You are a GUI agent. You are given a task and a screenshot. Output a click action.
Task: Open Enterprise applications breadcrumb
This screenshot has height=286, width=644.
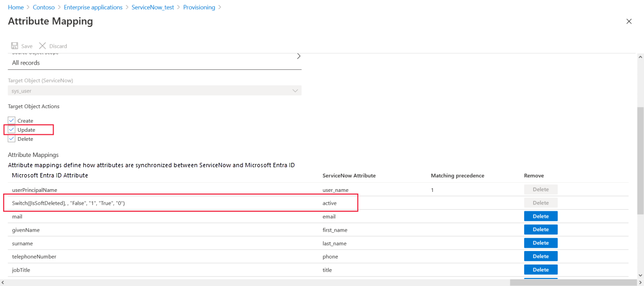tap(93, 8)
